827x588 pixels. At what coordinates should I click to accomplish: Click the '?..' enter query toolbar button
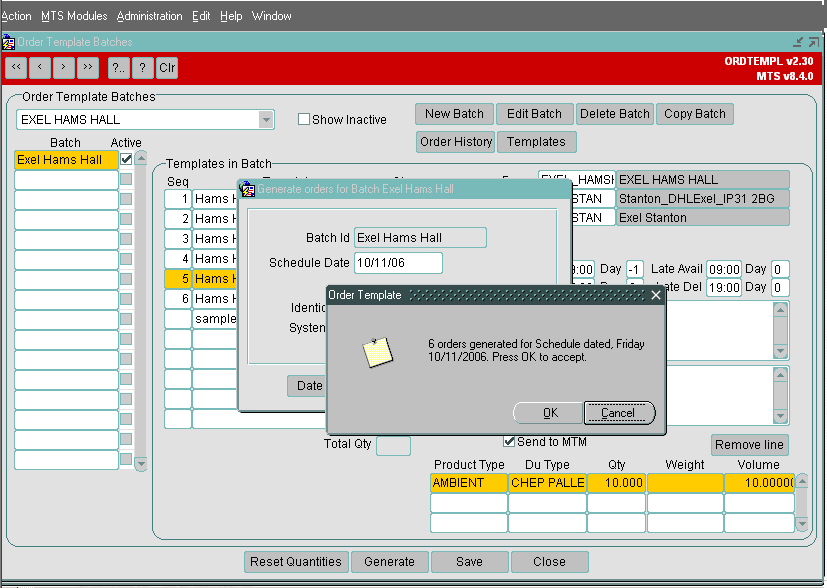click(x=119, y=68)
